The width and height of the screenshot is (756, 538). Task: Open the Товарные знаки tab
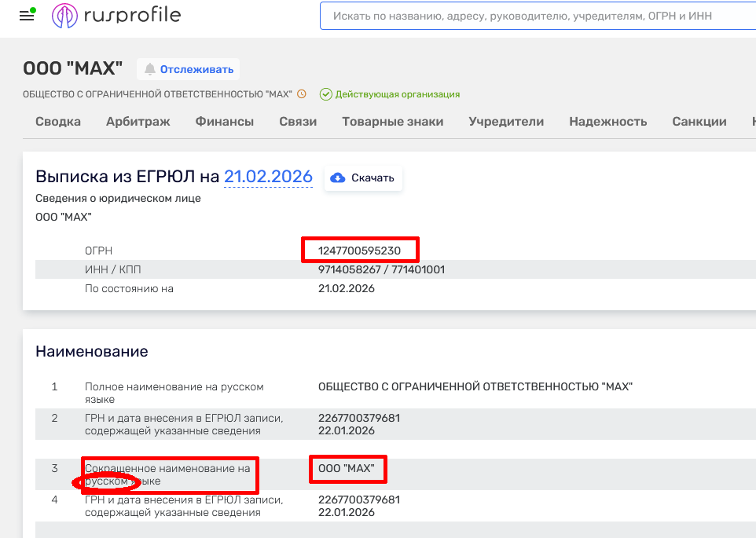point(393,122)
